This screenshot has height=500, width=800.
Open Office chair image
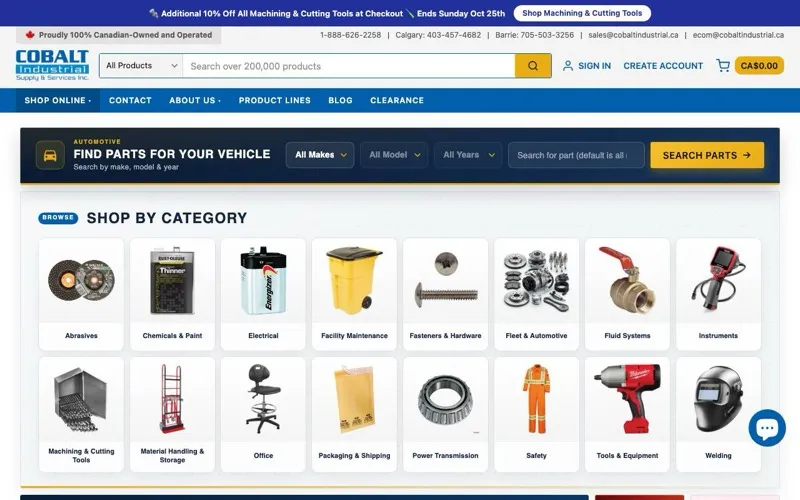pyautogui.click(x=263, y=399)
